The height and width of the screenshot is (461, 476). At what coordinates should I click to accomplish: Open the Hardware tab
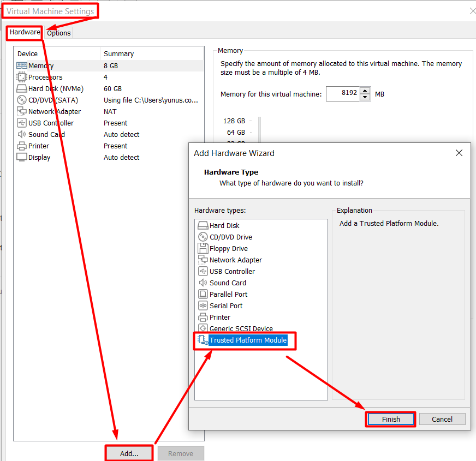pyautogui.click(x=25, y=33)
